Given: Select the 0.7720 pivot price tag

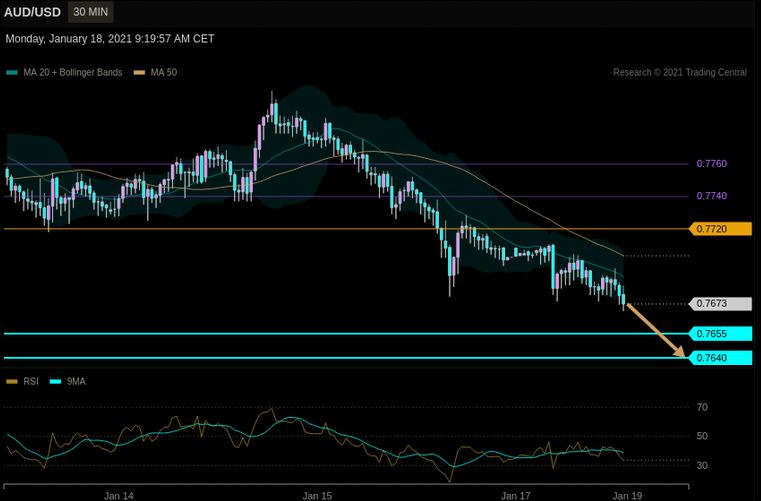Looking at the screenshot, I should [x=720, y=229].
